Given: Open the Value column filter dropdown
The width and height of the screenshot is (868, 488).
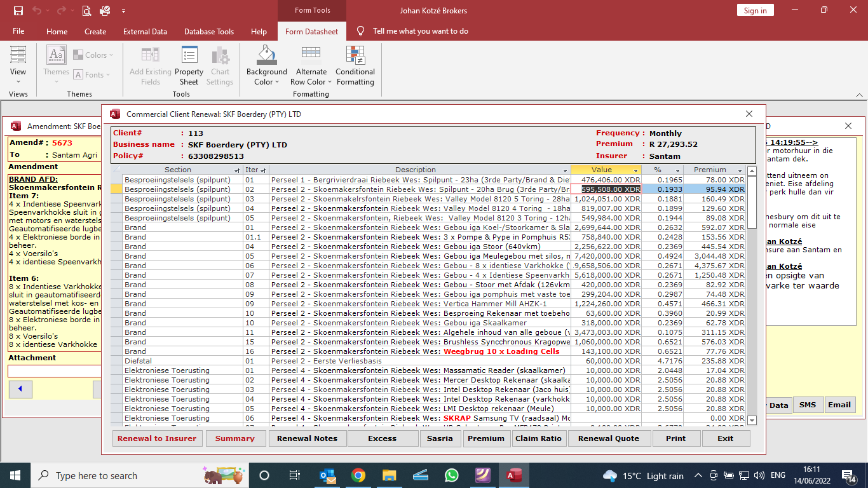Looking at the screenshot, I should (x=635, y=170).
